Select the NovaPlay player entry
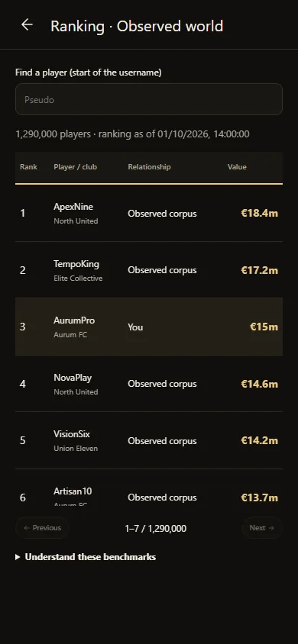The image size is (298, 644). tap(149, 384)
